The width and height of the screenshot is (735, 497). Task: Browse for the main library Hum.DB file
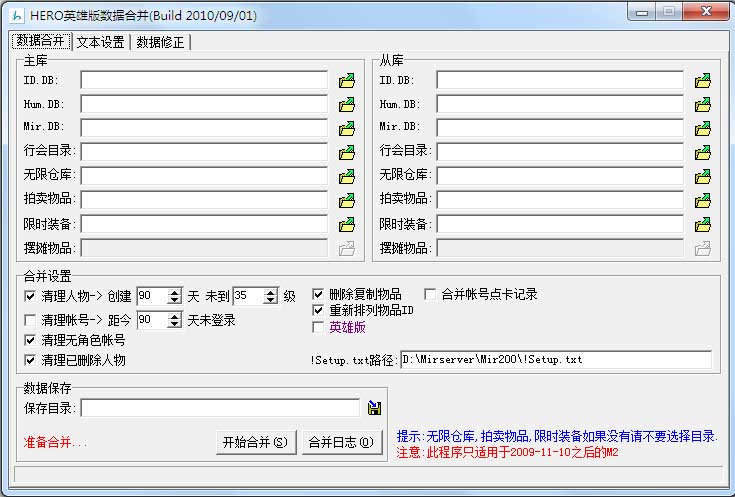pyautogui.click(x=347, y=105)
